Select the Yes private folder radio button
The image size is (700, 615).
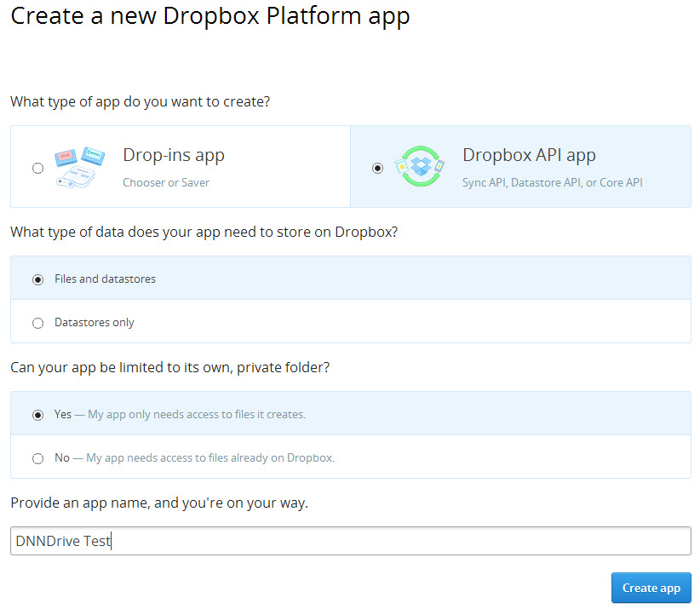pyautogui.click(x=38, y=415)
